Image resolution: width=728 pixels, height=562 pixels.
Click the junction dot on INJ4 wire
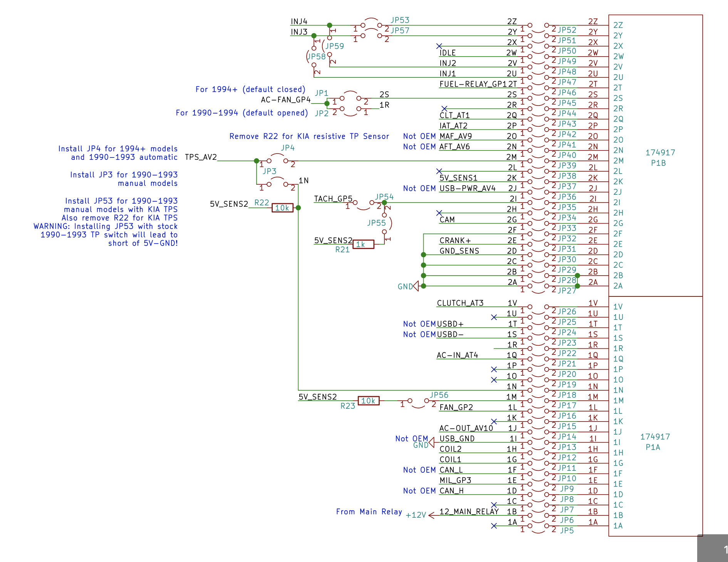point(329,25)
